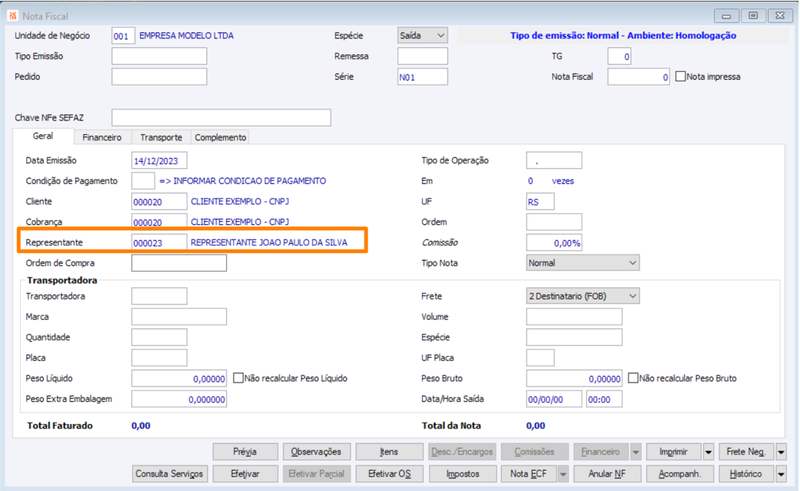The width and height of the screenshot is (800, 491).
Task: Click the Transportadora code field
Action: [x=159, y=296]
